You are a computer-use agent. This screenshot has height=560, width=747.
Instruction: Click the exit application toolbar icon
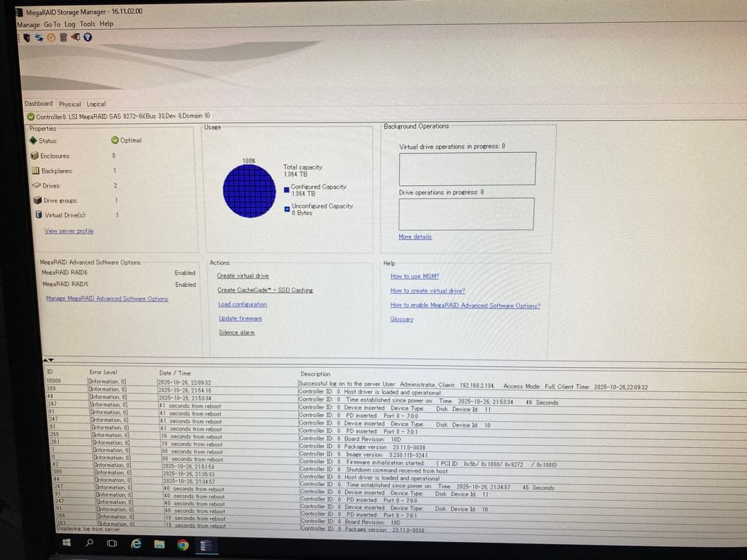(75, 37)
